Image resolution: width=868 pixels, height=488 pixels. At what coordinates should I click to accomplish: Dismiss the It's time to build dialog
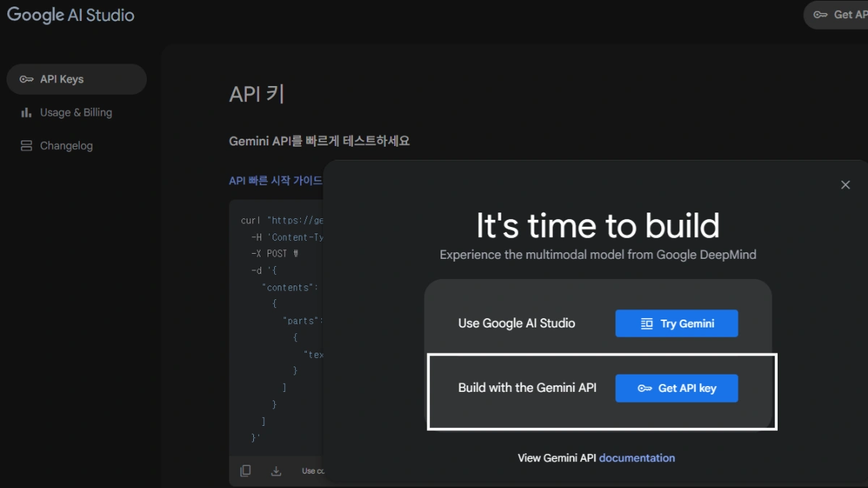coord(845,184)
